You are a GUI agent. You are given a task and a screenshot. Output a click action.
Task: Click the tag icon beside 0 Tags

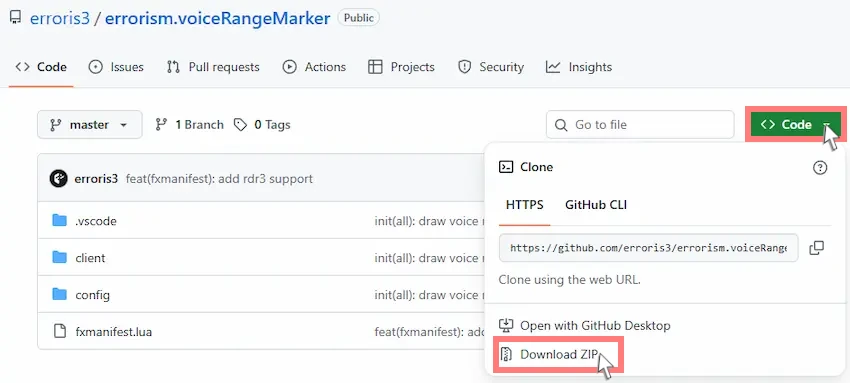pos(240,125)
